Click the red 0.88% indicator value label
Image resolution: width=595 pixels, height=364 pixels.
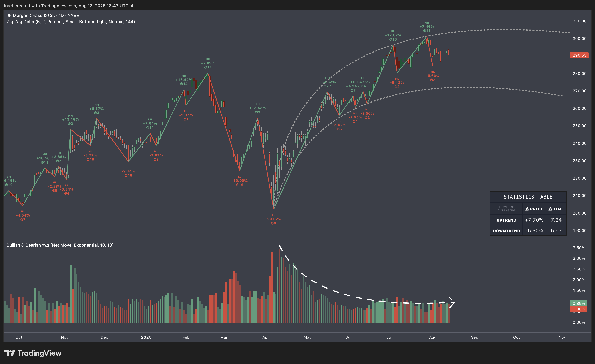579,309
